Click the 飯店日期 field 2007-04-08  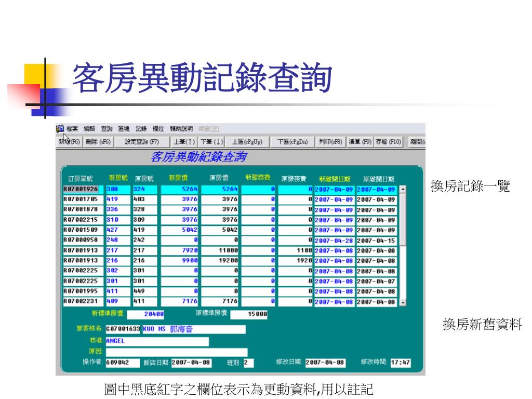[191, 363]
